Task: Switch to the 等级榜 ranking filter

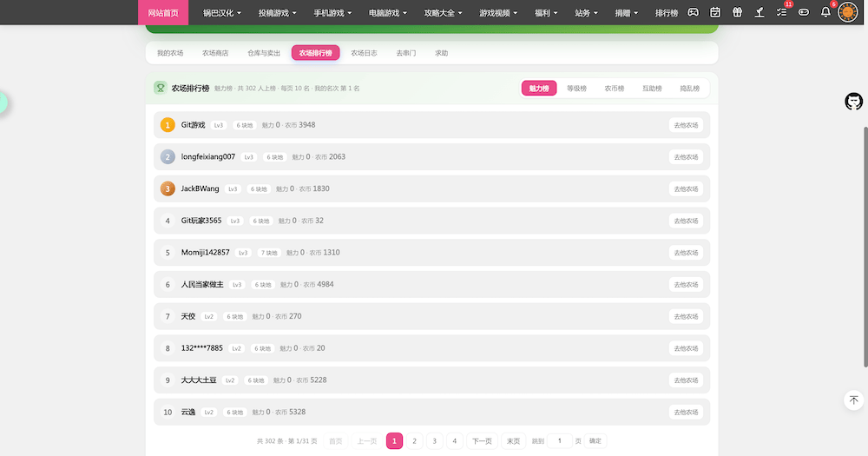Action: 576,88
